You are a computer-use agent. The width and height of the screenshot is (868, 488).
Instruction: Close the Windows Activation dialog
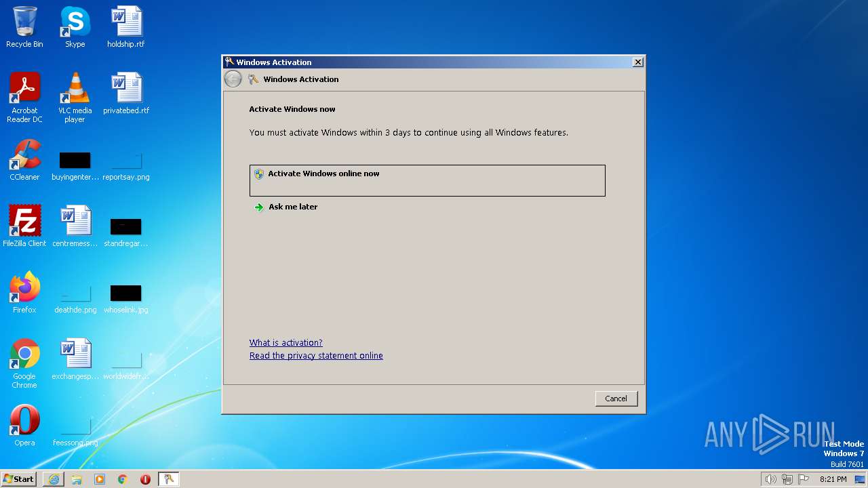(x=638, y=62)
